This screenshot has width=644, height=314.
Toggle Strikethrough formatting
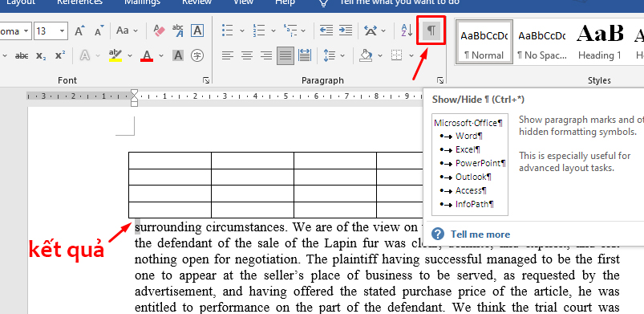tap(22, 55)
